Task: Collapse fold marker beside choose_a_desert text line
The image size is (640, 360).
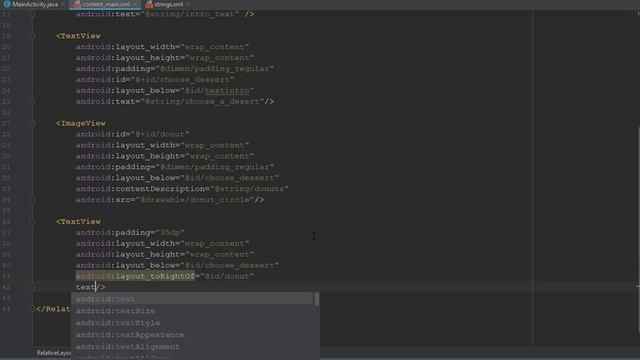Action: [x=32, y=101]
